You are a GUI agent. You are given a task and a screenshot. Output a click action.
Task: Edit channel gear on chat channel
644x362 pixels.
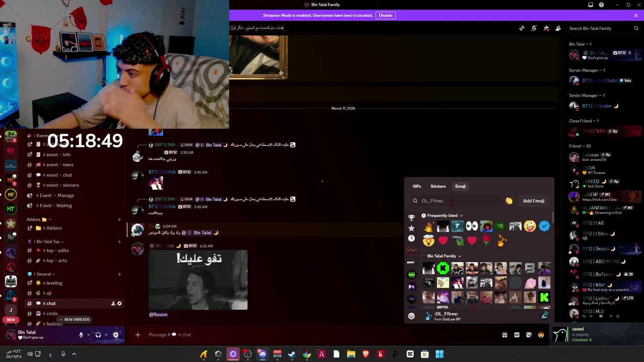(120, 304)
